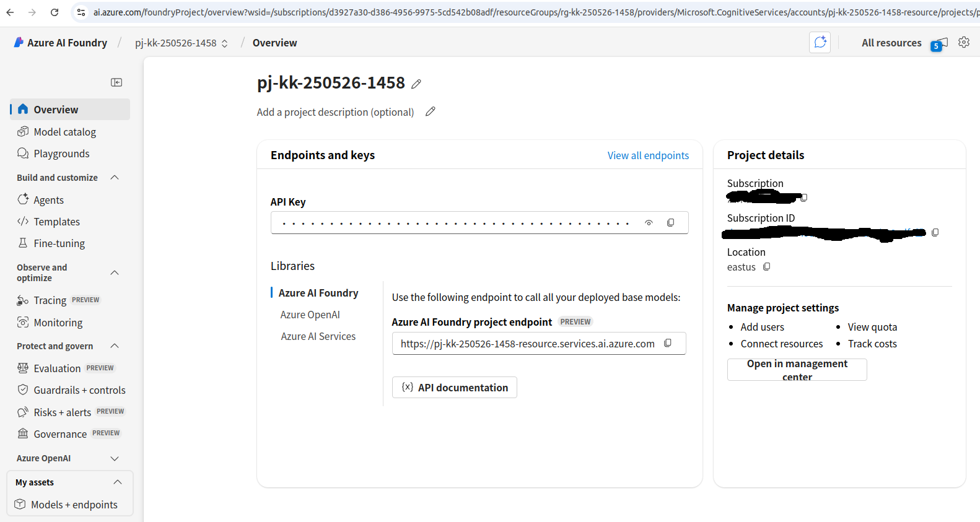This screenshot has height=522, width=980.
Task: Click the Manage project settings heading
Action: [783, 308]
